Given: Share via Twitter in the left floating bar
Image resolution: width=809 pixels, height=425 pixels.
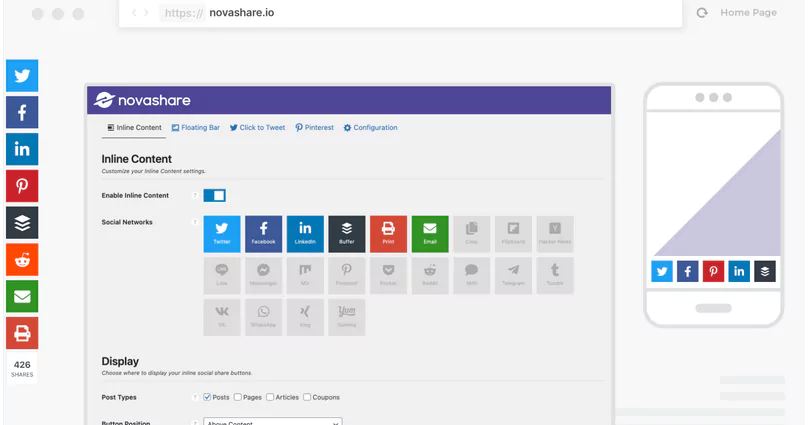Looking at the screenshot, I should pyautogui.click(x=22, y=75).
